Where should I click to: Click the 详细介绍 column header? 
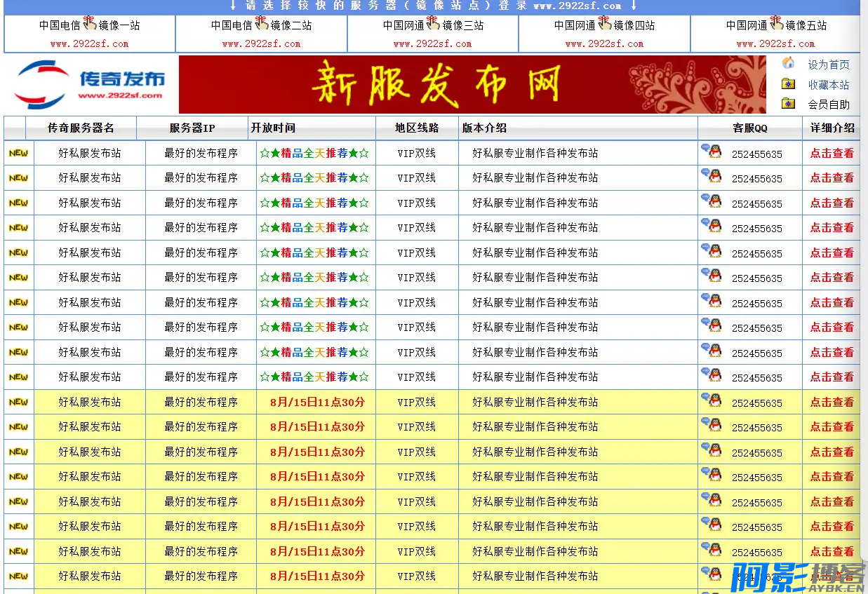(x=832, y=128)
